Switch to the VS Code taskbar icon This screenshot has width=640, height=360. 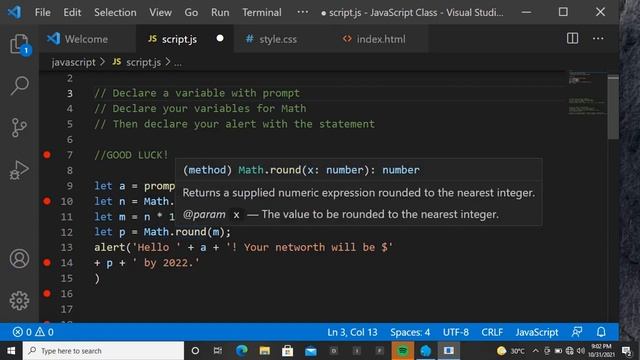[425, 351]
